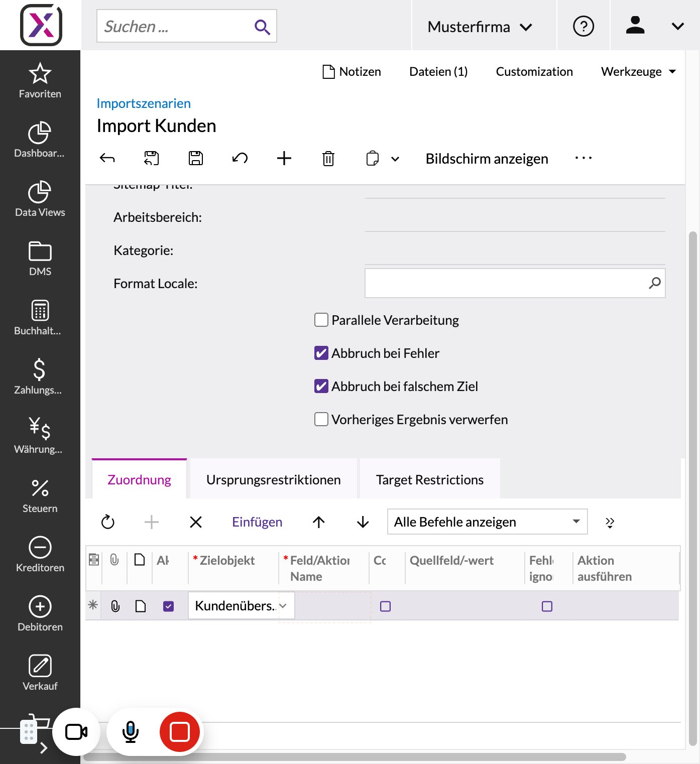Move the mapping row up
This screenshot has width=700, height=764.
coord(319,522)
